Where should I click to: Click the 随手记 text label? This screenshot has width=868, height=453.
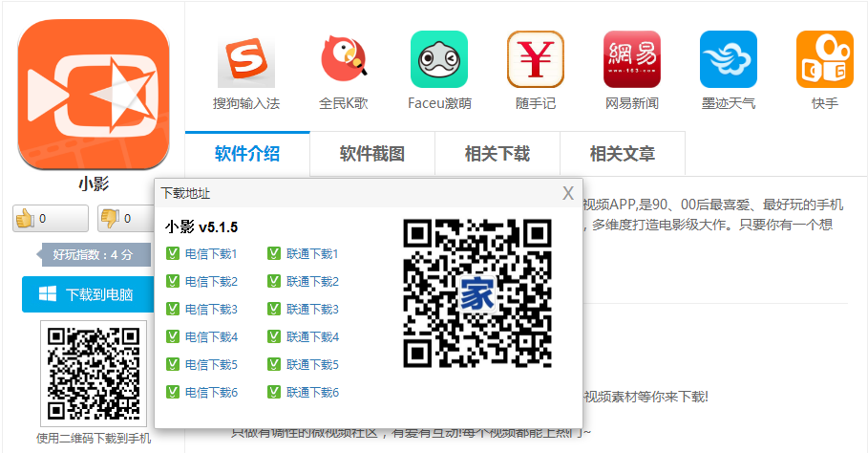point(536,103)
